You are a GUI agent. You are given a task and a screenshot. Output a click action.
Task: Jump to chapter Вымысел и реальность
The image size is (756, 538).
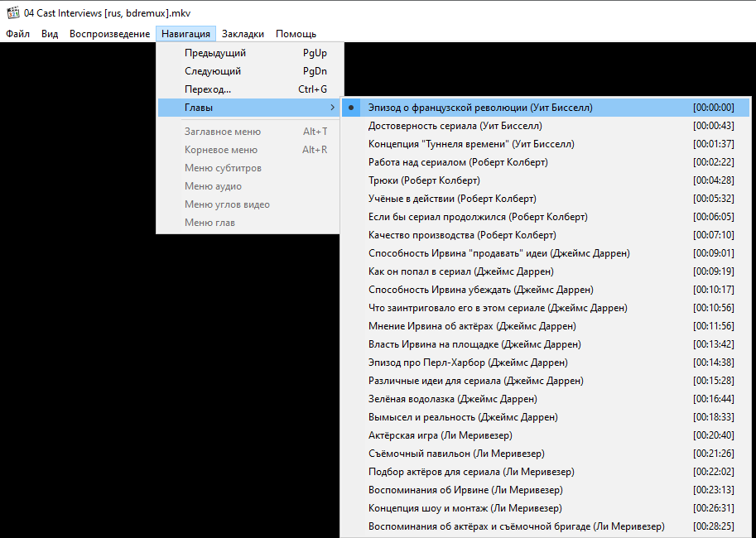tap(546, 417)
